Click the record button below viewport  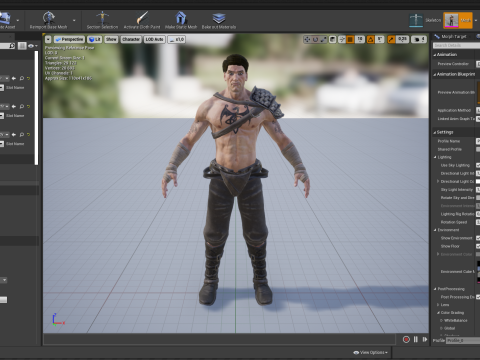coord(406,339)
